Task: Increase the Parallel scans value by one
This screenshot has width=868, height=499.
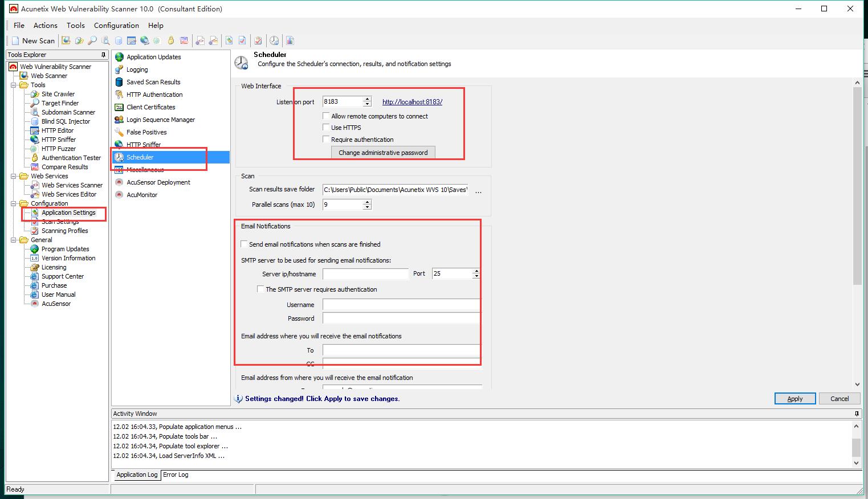Action: coord(367,202)
